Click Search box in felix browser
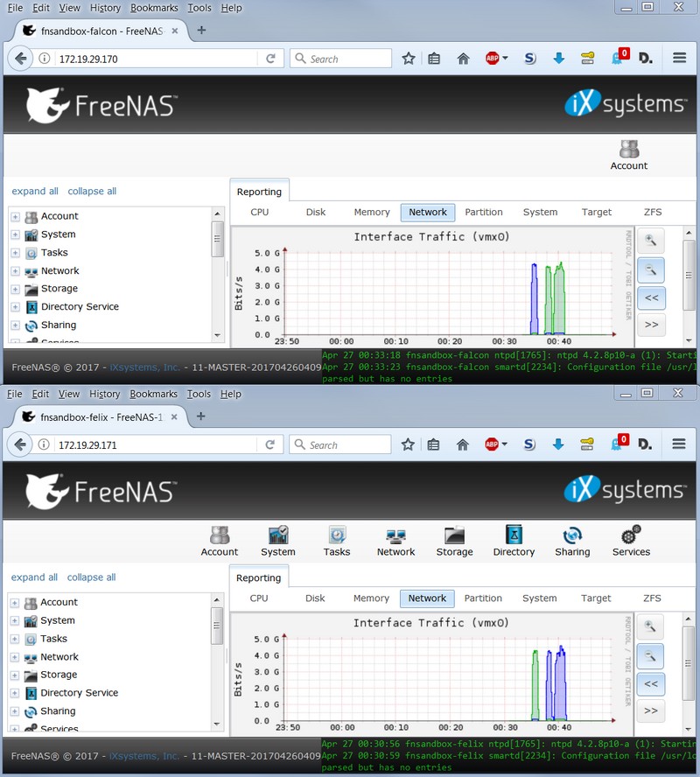 tap(340, 444)
